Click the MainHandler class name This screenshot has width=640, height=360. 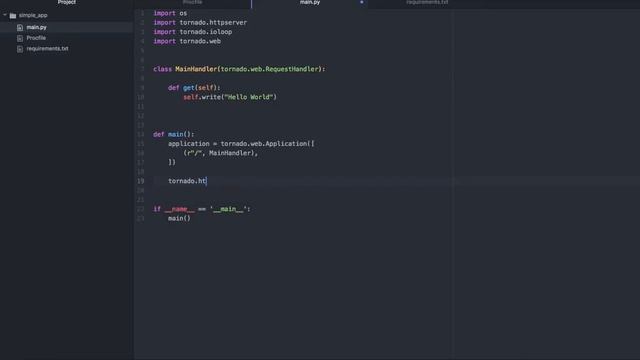196,69
